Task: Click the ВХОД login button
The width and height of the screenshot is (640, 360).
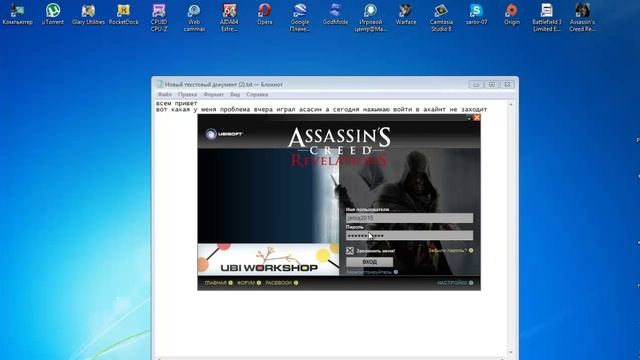Action: point(370,262)
